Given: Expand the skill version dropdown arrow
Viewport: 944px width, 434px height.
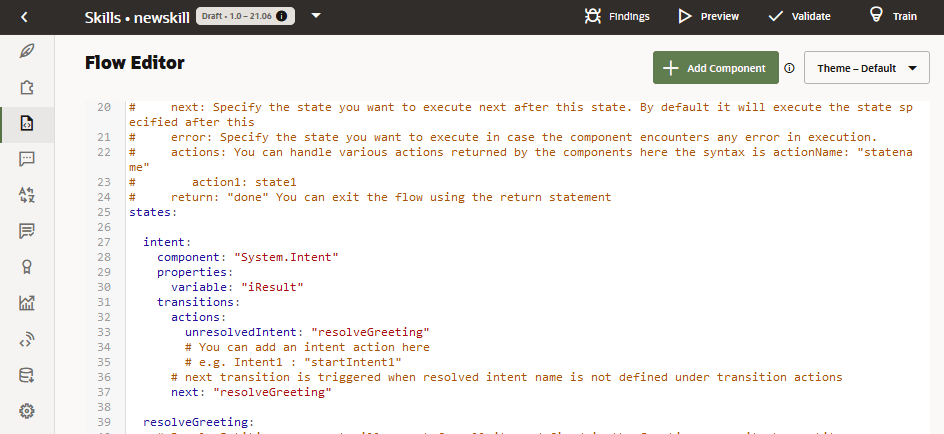Looking at the screenshot, I should 316,16.
